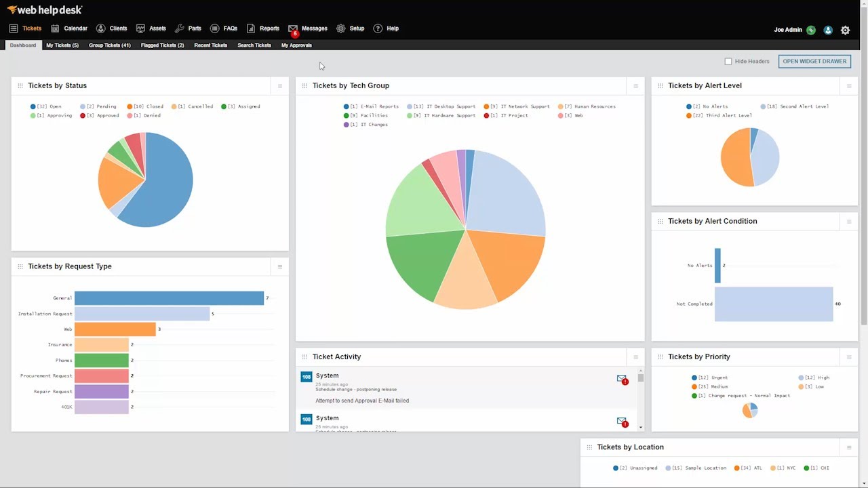The height and width of the screenshot is (488, 868).
Task: Switch to Search Tickets tab
Action: pos(254,45)
